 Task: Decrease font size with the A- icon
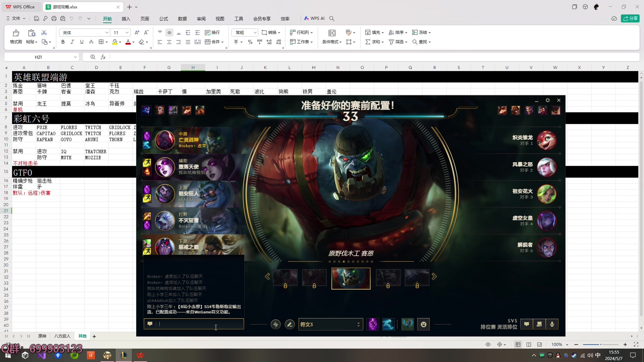(146, 33)
